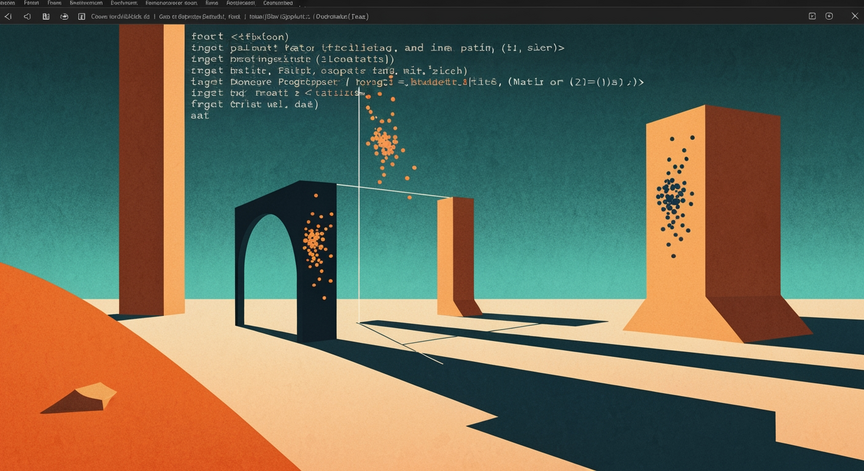Select the dark blue dot cluster on the tall block
Viewport: 864px width, 471px height.
click(674, 197)
